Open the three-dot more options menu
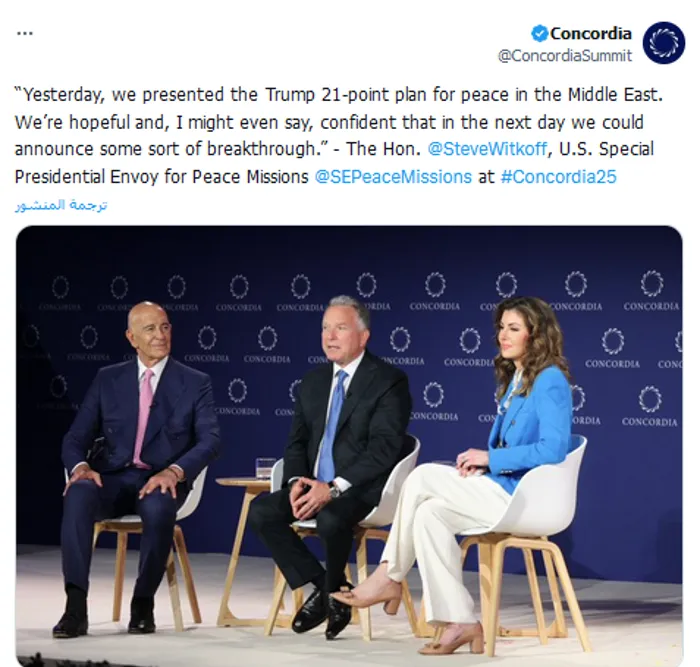Viewport: 700px width, 667px height. click(x=25, y=33)
